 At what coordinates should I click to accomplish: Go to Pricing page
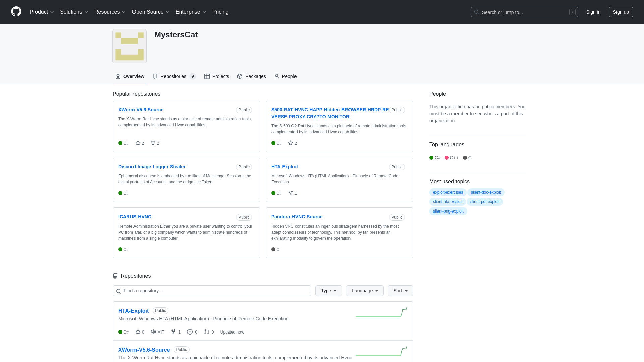tap(220, 12)
